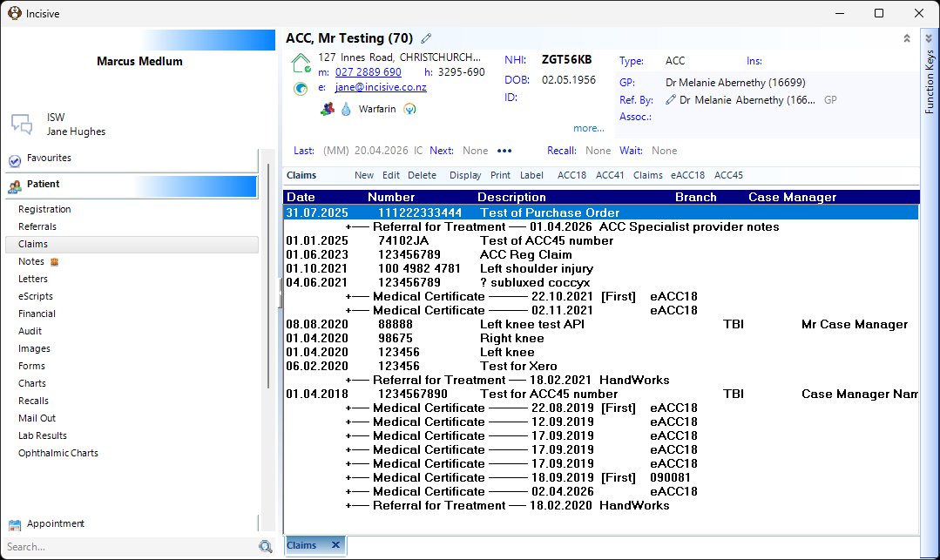Click the pencil icon beside patient name
940x560 pixels.
point(426,38)
